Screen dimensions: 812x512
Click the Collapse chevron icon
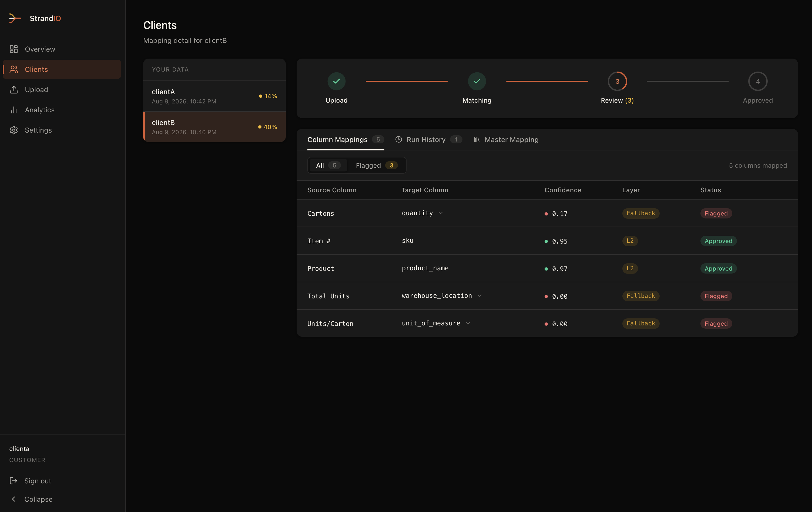(14, 499)
